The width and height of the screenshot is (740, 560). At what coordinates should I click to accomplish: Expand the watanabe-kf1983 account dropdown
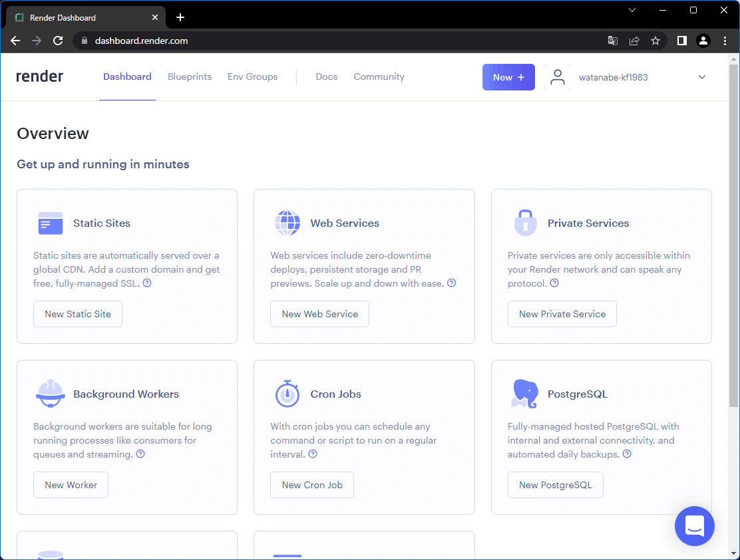point(702,77)
